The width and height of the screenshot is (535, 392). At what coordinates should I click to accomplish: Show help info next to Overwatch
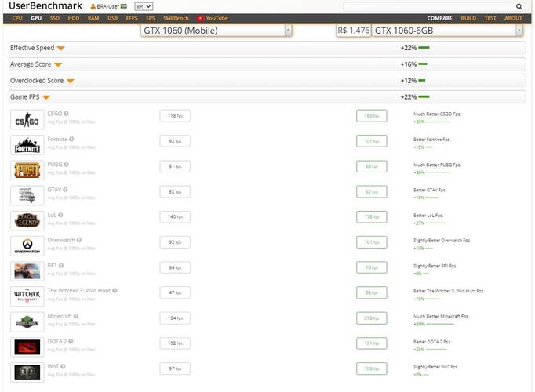point(79,240)
